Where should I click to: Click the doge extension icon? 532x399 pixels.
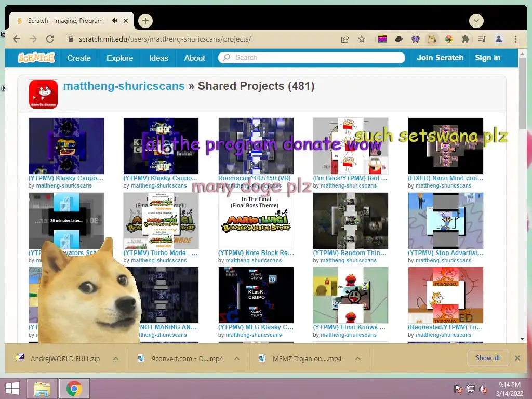(432, 39)
